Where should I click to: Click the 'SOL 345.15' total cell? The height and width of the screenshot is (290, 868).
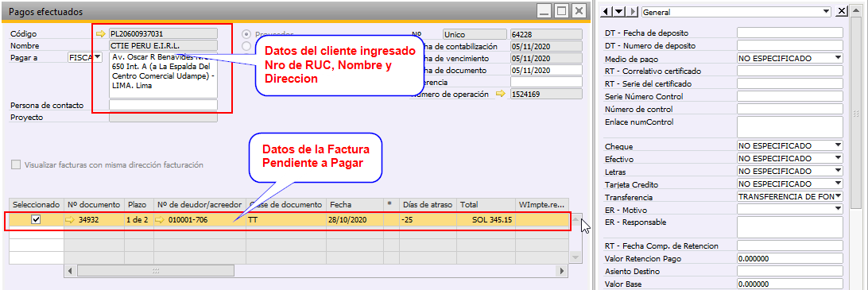486,220
